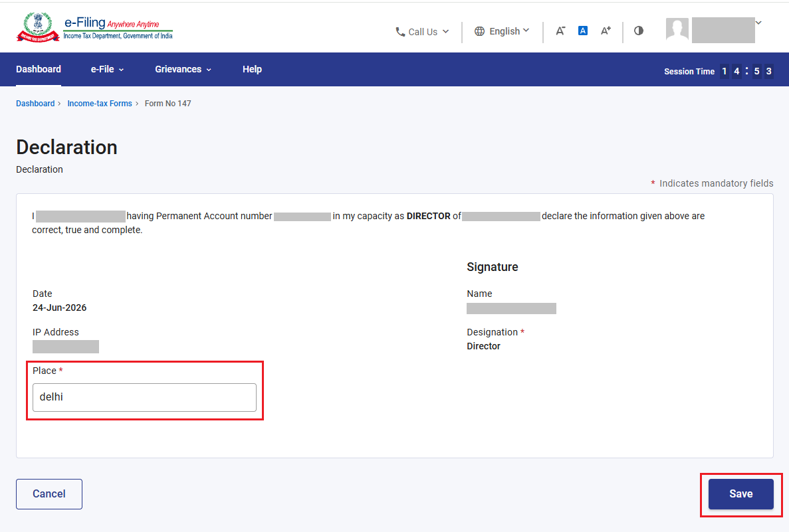Go to the Help menu item
The image size is (789, 532).
pyautogui.click(x=252, y=69)
